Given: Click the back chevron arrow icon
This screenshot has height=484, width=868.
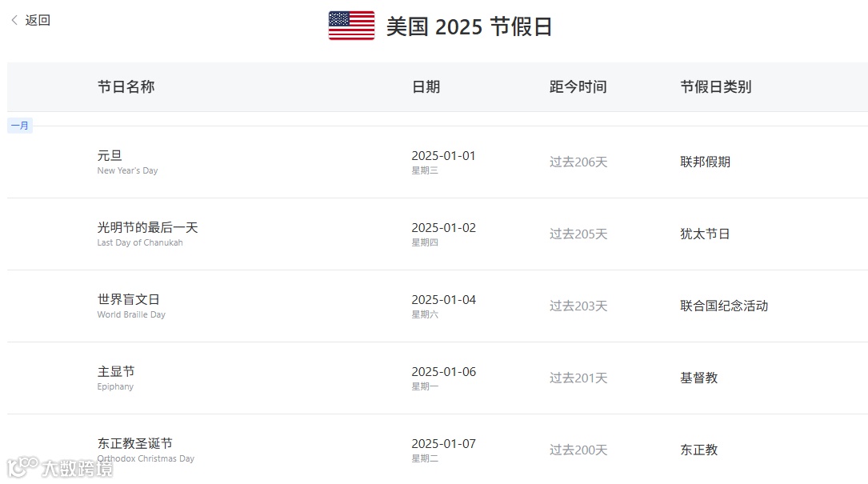Looking at the screenshot, I should (14, 20).
